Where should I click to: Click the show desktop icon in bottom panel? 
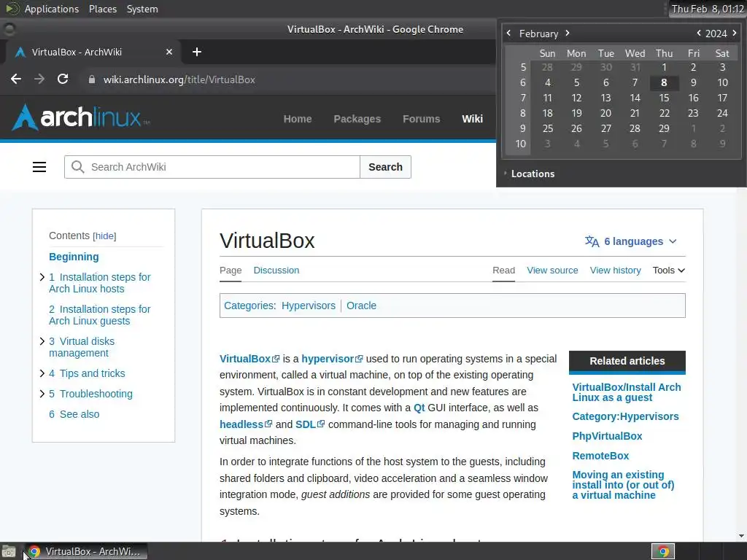(x=9, y=552)
